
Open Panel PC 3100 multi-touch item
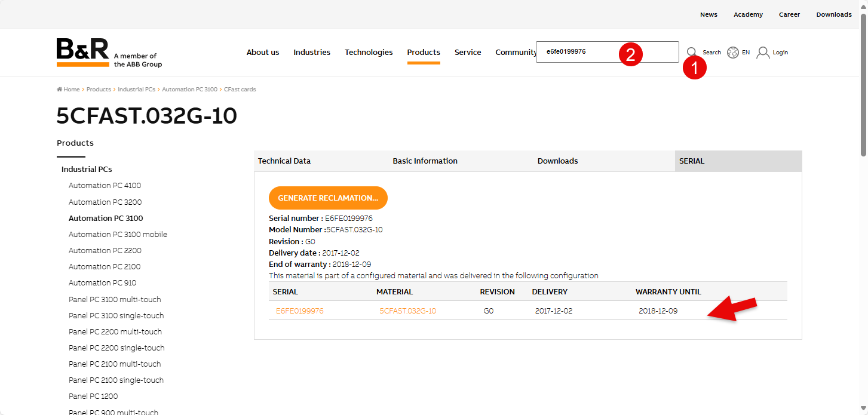tap(115, 300)
